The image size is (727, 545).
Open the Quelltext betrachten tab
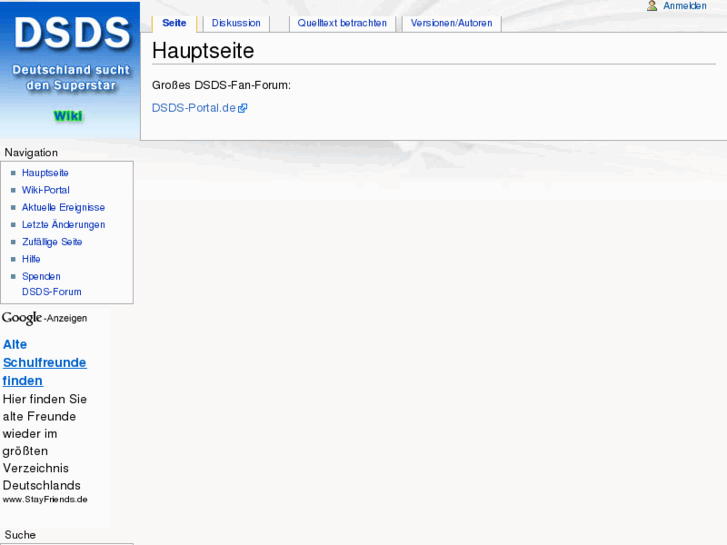342,23
